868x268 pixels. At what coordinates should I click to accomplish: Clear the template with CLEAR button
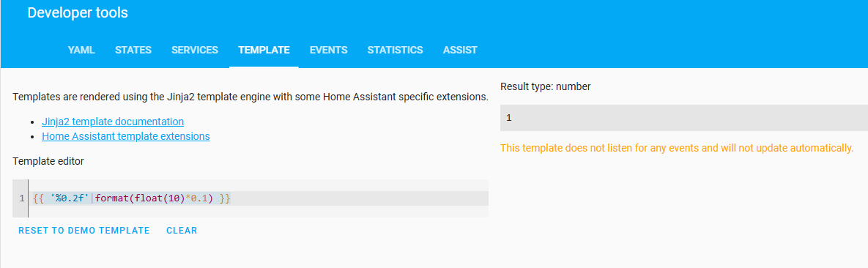coord(182,231)
